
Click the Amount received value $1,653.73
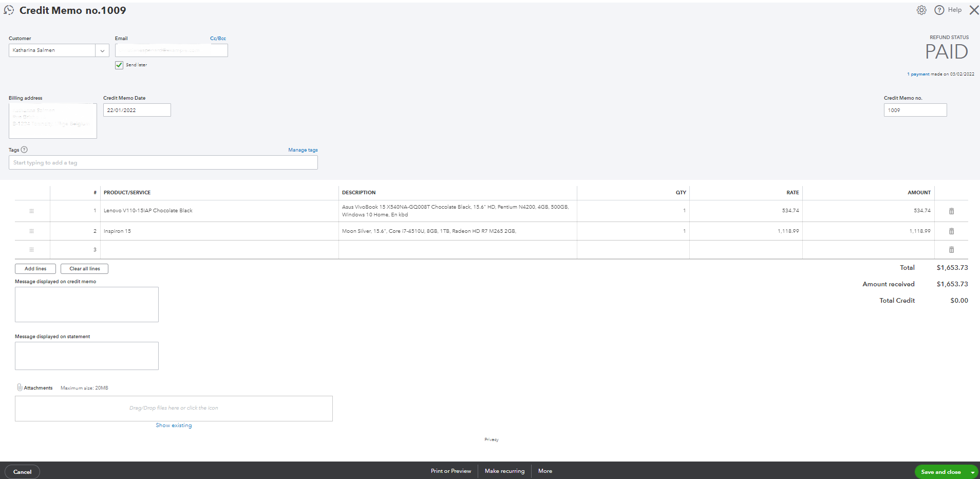tap(952, 284)
